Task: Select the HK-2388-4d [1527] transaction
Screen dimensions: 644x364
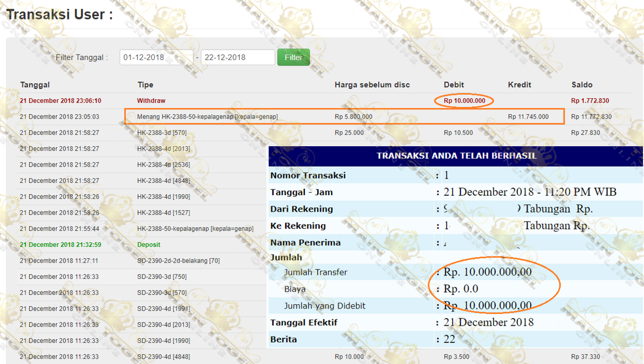Action: coord(163,213)
